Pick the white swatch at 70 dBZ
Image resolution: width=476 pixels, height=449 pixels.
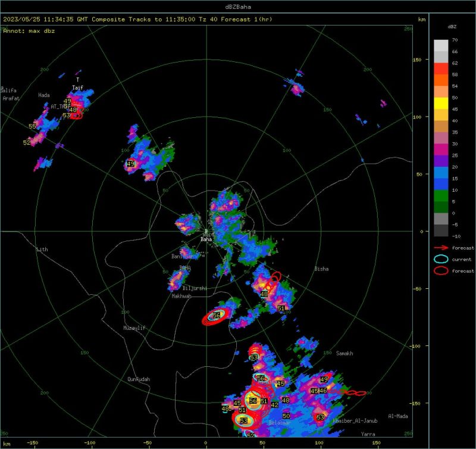coord(441,46)
